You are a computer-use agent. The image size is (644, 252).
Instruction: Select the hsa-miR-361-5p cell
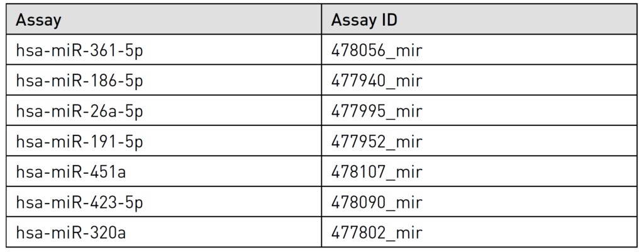79,51
